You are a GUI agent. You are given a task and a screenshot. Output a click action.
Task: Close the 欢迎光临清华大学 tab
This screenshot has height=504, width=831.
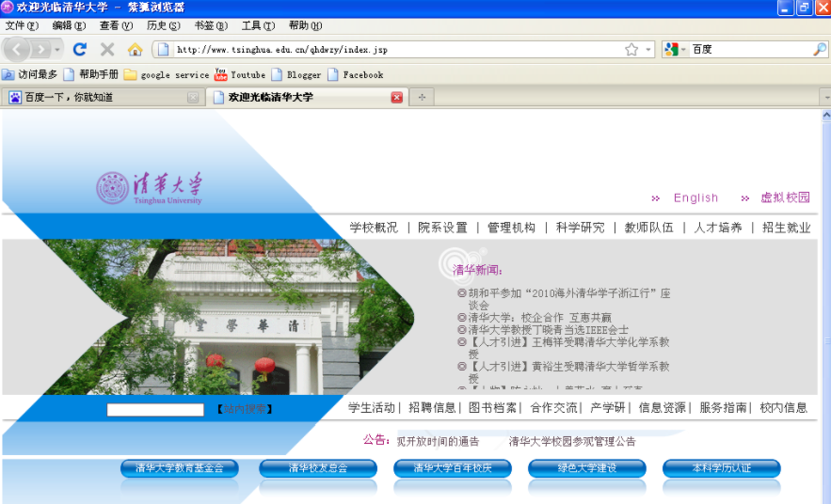pyautogui.click(x=396, y=98)
